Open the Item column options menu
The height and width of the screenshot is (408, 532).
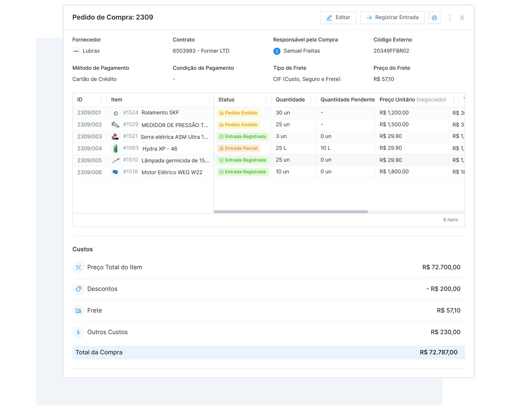pyautogui.click(x=210, y=100)
